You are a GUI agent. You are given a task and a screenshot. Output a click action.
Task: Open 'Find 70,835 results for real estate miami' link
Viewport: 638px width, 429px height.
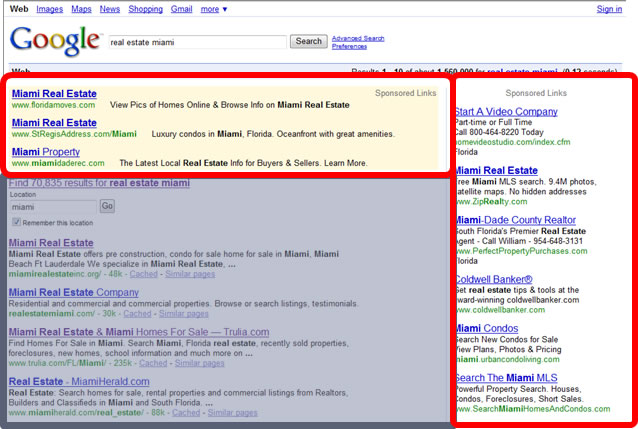pos(99,183)
